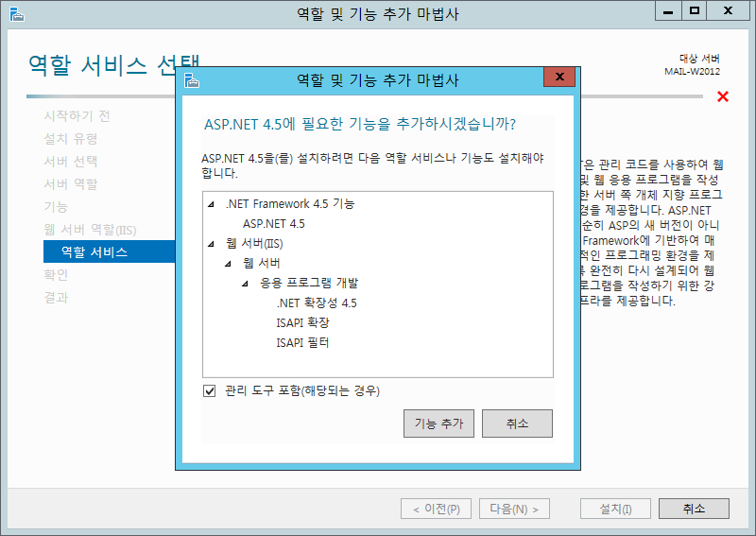The width and height of the screenshot is (756, 536).
Task: Click the 다음(N) button
Action: point(514,509)
